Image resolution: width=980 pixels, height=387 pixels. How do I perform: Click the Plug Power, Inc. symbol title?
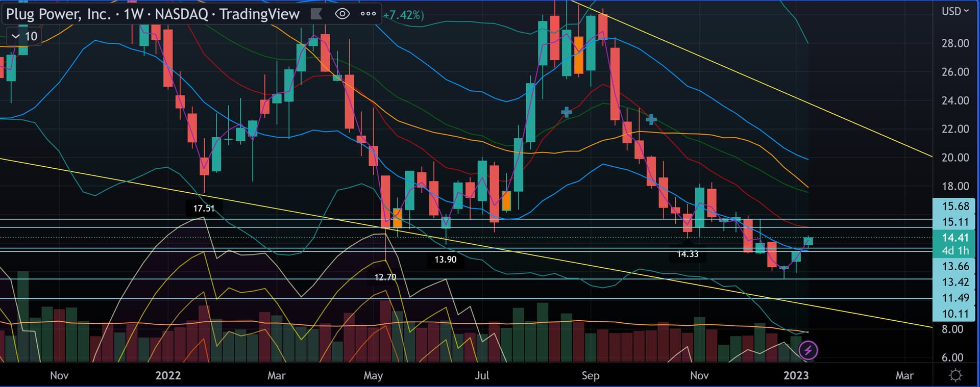58,14
